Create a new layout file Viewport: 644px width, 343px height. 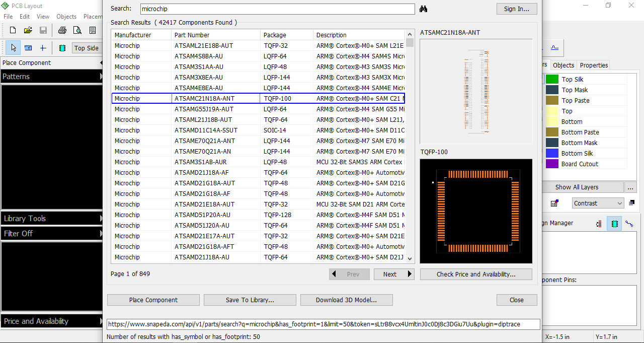(12, 30)
